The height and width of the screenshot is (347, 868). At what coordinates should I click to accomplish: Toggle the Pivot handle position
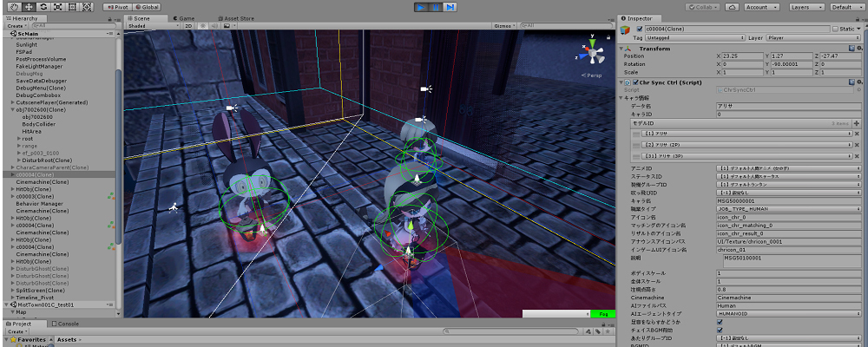click(x=118, y=7)
